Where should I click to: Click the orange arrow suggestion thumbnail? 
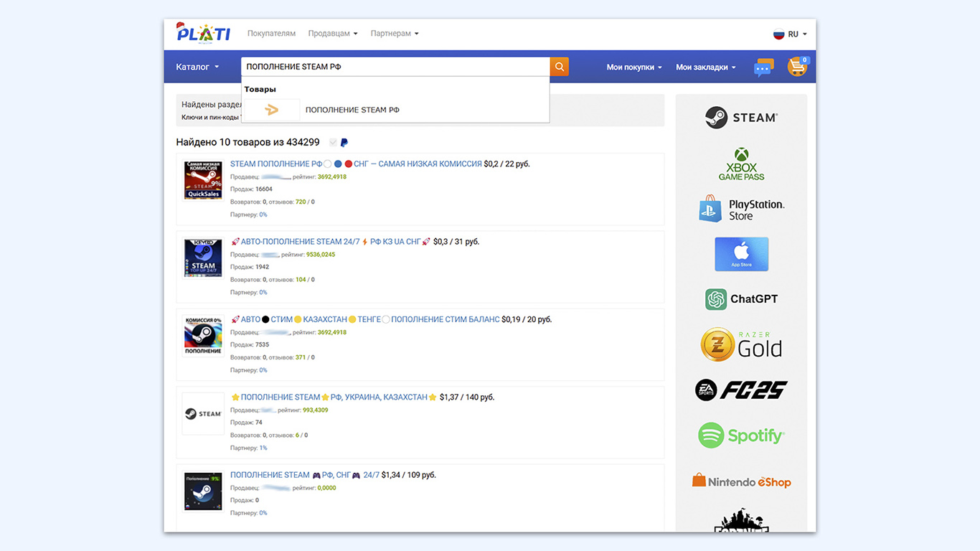tap(271, 110)
